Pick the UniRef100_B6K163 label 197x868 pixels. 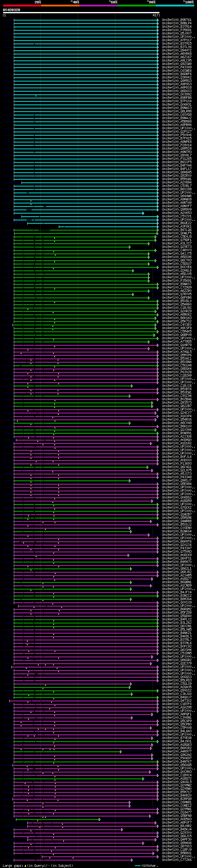click(177, 318)
